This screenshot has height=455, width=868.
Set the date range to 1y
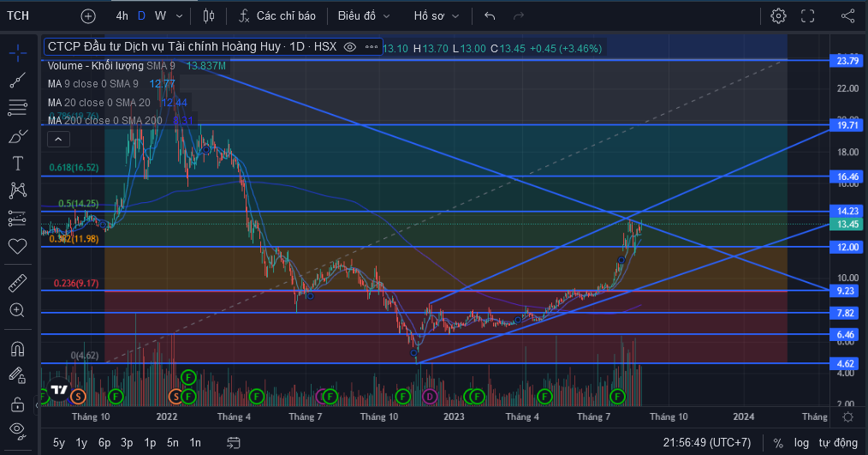(81, 443)
